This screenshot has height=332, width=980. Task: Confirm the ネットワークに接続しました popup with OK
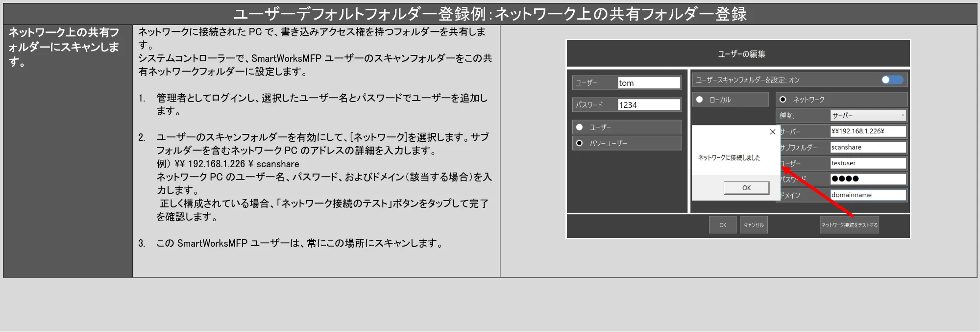pyautogui.click(x=746, y=188)
